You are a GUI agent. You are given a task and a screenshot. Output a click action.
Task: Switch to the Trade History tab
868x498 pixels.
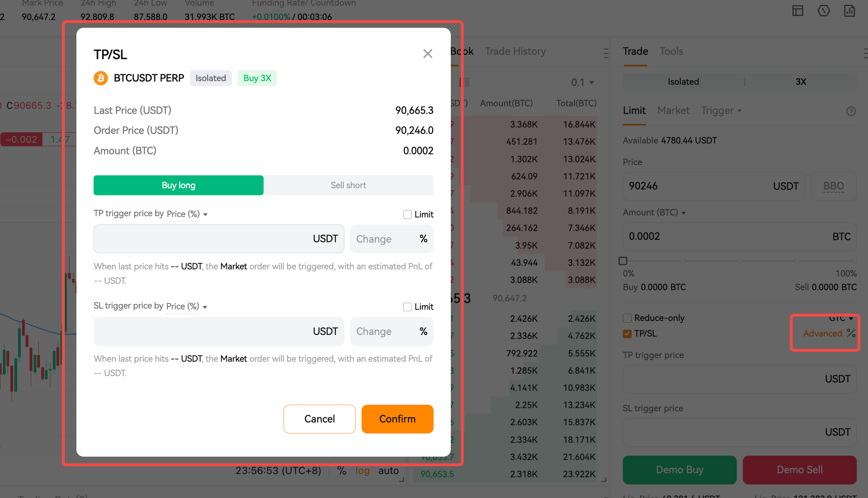(x=515, y=51)
